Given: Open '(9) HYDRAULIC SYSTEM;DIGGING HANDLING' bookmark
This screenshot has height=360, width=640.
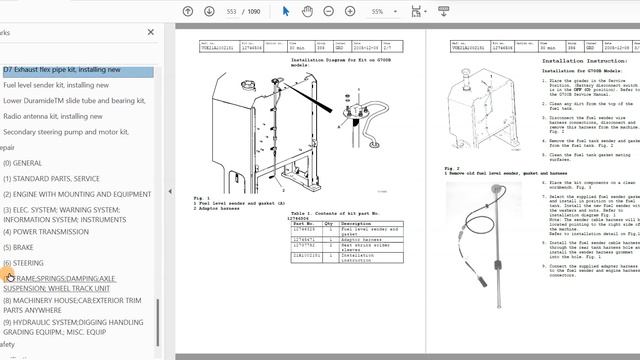Looking at the screenshot, I should (73, 327).
